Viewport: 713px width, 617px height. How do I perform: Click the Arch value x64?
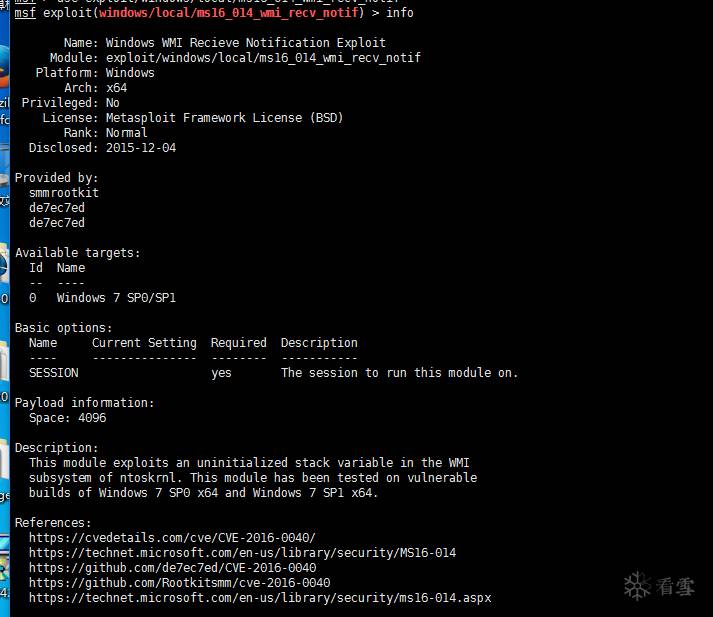pyautogui.click(x=116, y=88)
